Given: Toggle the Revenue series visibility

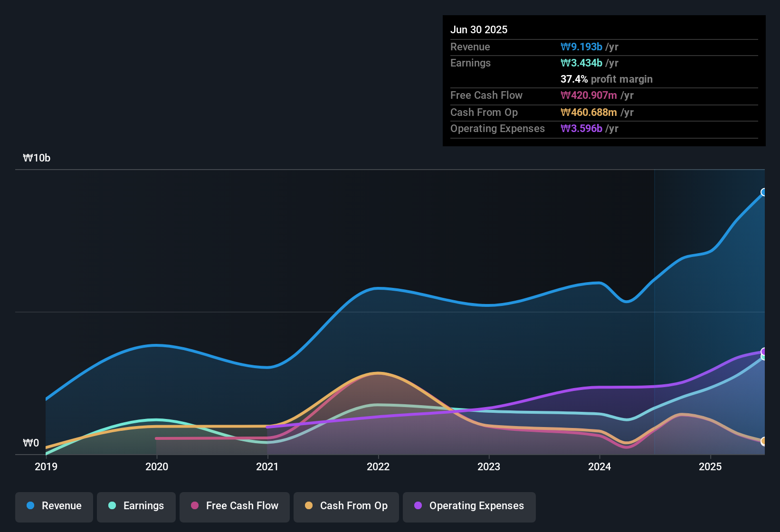Looking at the screenshot, I should (54, 506).
